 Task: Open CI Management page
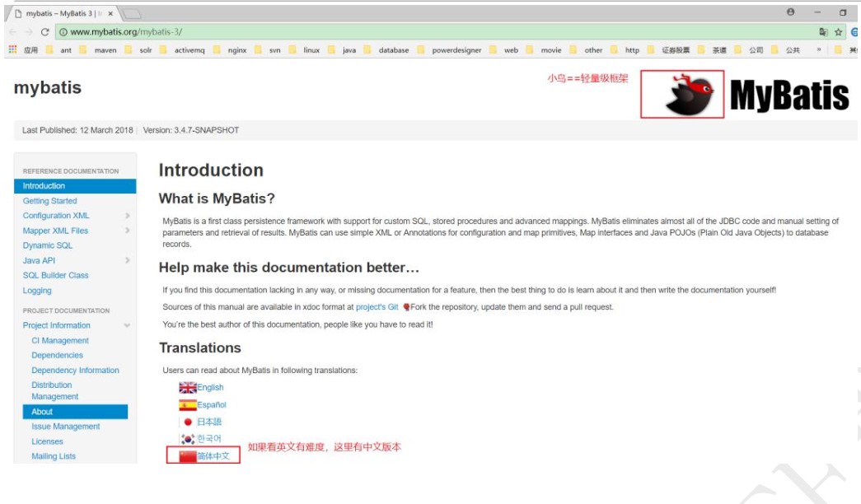60,340
